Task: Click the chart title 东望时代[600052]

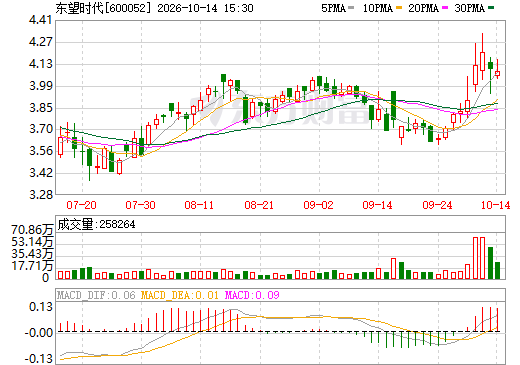Action: tap(103, 8)
